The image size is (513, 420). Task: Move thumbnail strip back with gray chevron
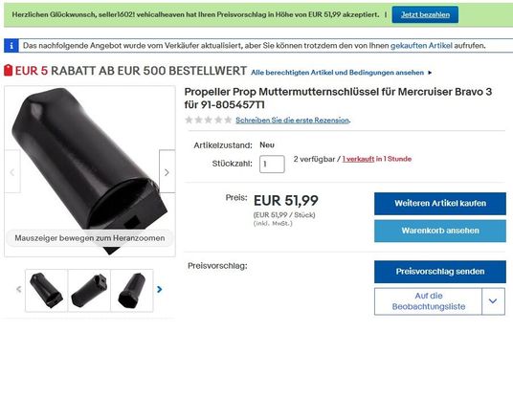(19, 289)
